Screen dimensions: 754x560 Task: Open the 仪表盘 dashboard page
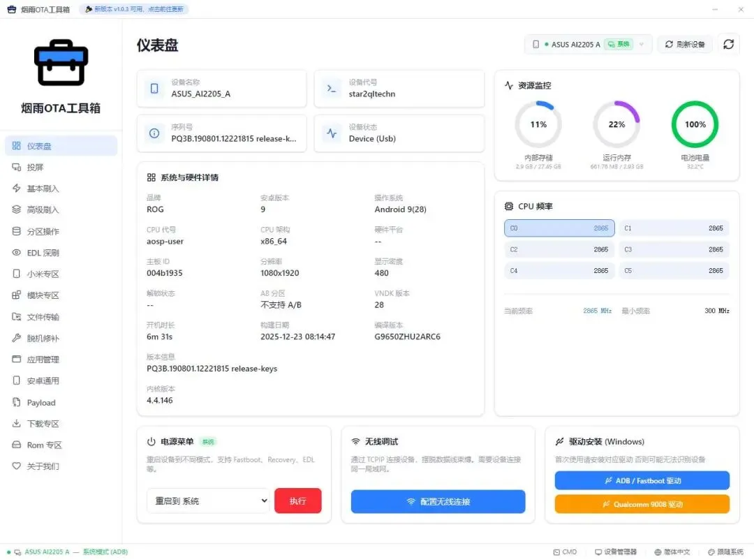coord(61,146)
